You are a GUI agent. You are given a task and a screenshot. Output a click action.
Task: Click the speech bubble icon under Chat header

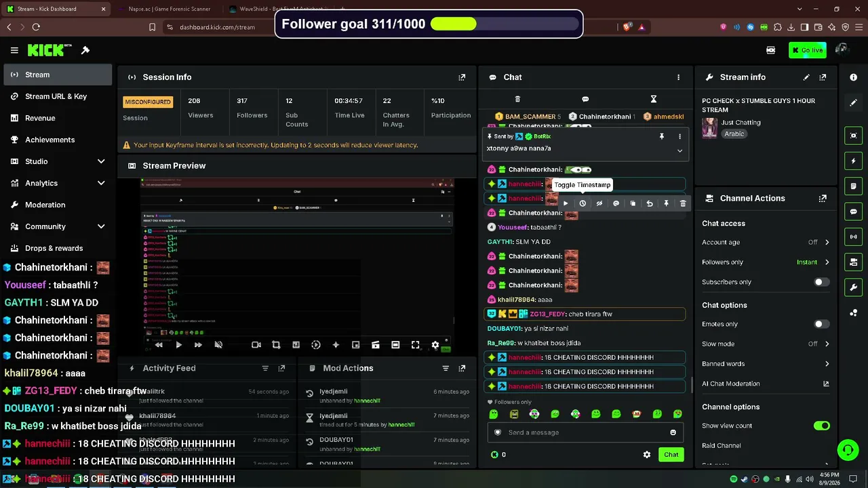585,99
